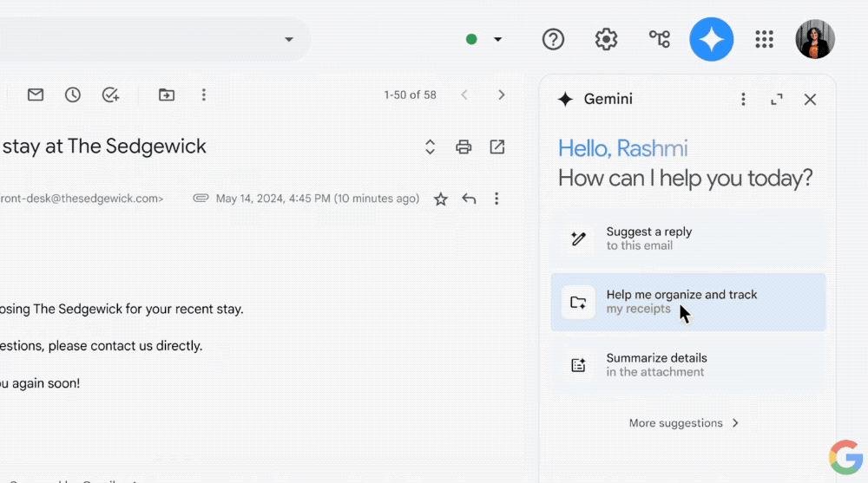This screenshot has height=483, width=868.
Task: Click the integrations nodes icon beside settings
Action: tap(660, 39)
